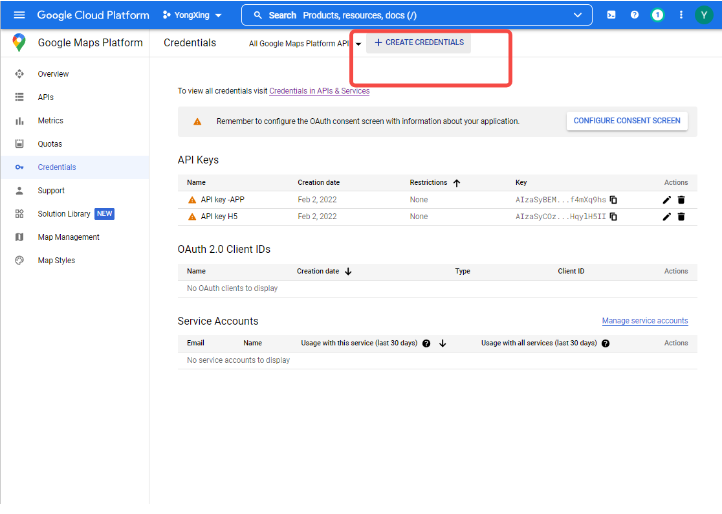
Task: Click the Map Management icon
Action: pos(19,237)
